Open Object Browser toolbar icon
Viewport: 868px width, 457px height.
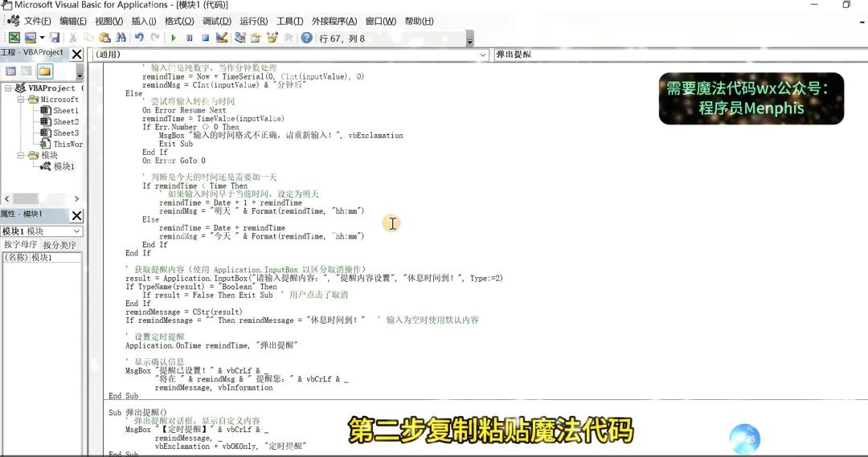[x=272, y=38]
